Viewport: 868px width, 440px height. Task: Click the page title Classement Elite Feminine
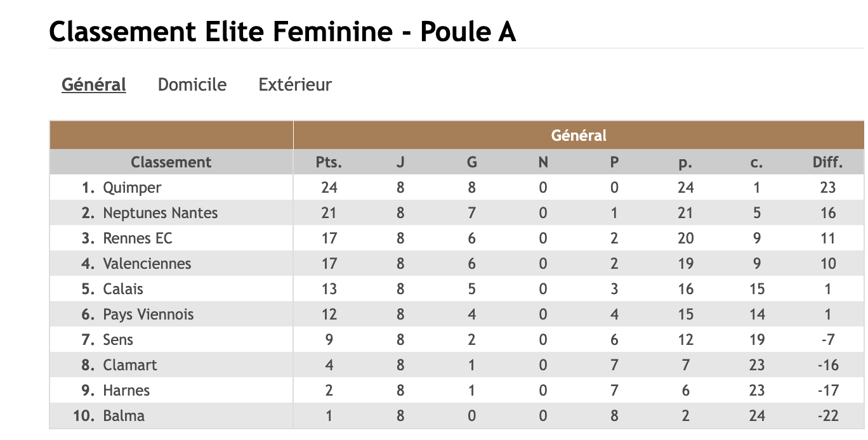pos(282,32)
